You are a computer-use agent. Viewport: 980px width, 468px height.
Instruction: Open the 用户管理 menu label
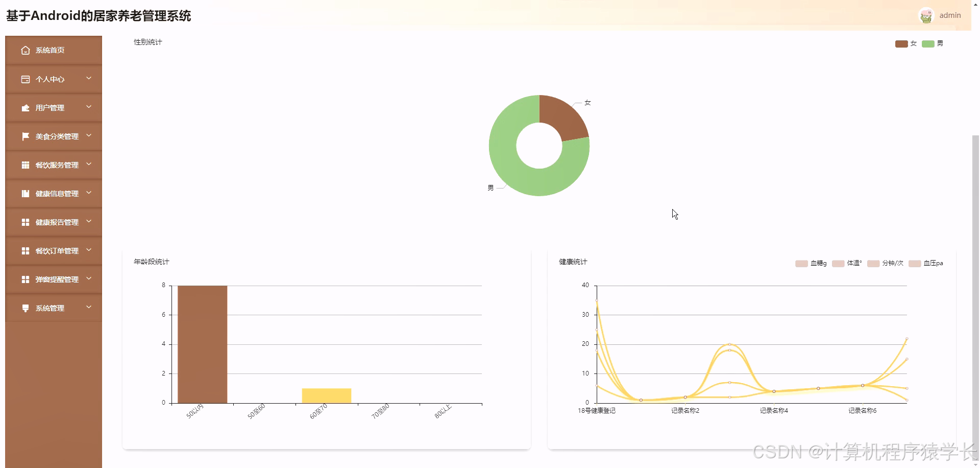(x=50, y=108)
